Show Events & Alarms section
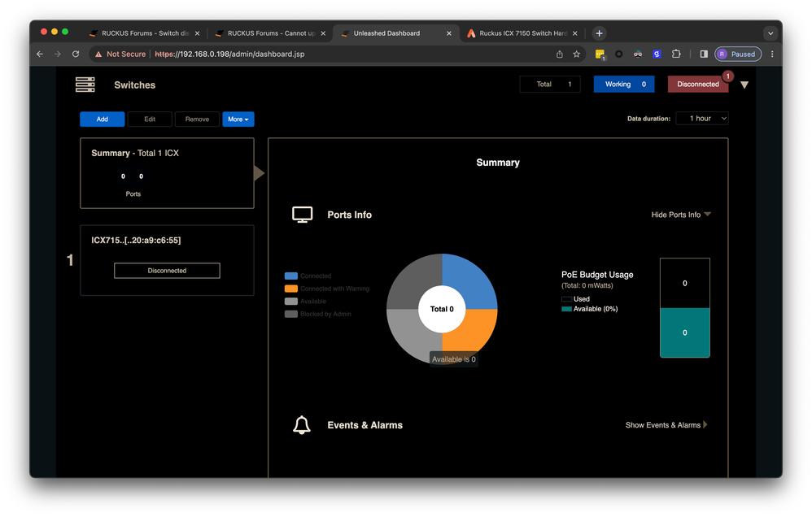This screenshot has height=517, width=812. 666,425
